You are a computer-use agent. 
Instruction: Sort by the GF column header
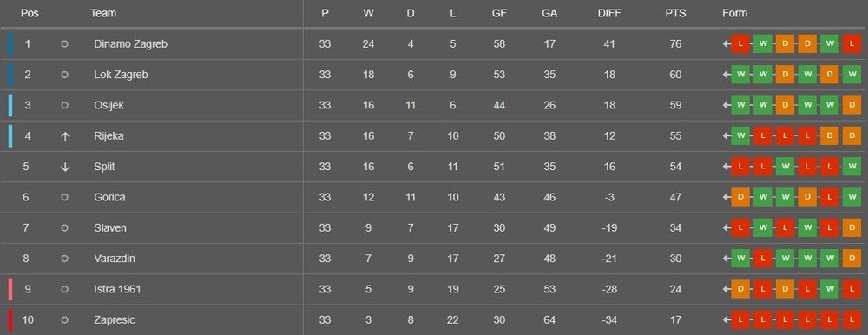pyautogui.click(x=499, y=13)
